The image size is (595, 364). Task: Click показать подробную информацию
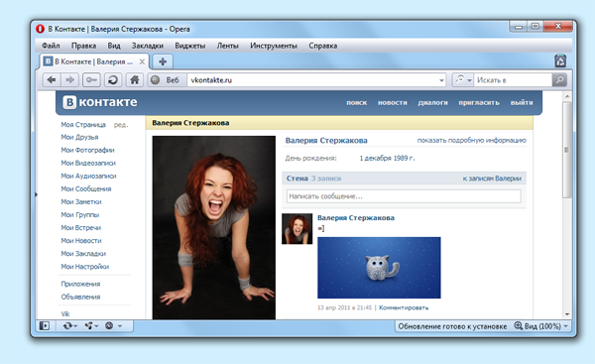coord(472,140)
